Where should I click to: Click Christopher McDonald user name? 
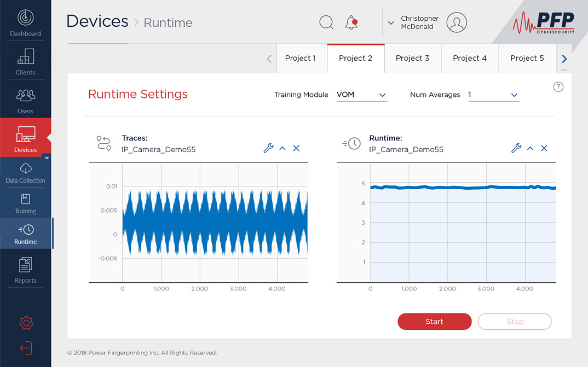pos(419,22)
